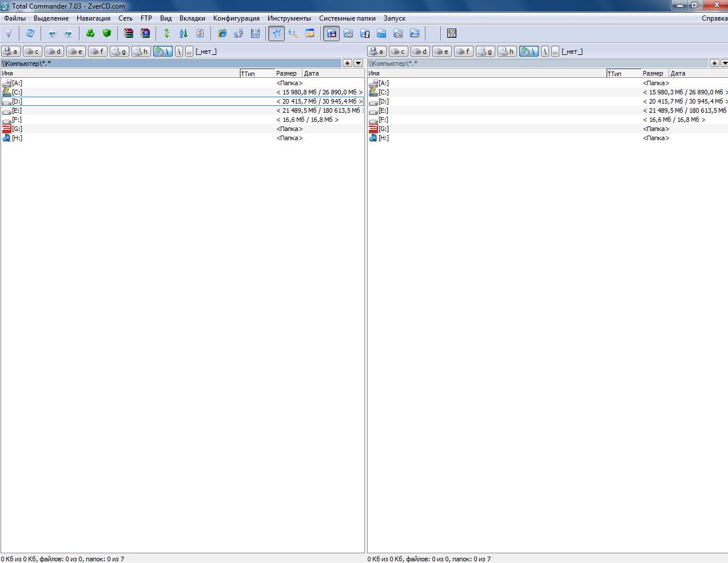Switch left panel to drive d
The image size is (728, 563).
click(x=54, y=51)
